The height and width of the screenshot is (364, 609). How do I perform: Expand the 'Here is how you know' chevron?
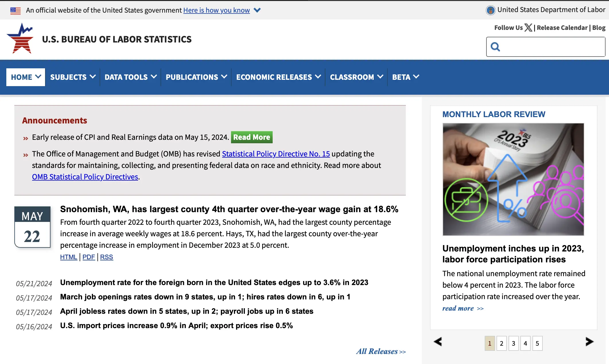257,10
